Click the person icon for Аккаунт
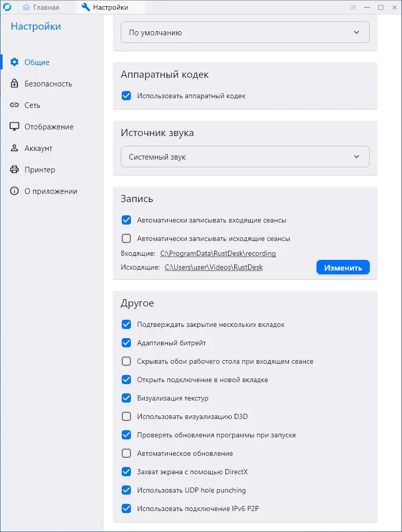The image size is (402, 532). coord(14,148)
